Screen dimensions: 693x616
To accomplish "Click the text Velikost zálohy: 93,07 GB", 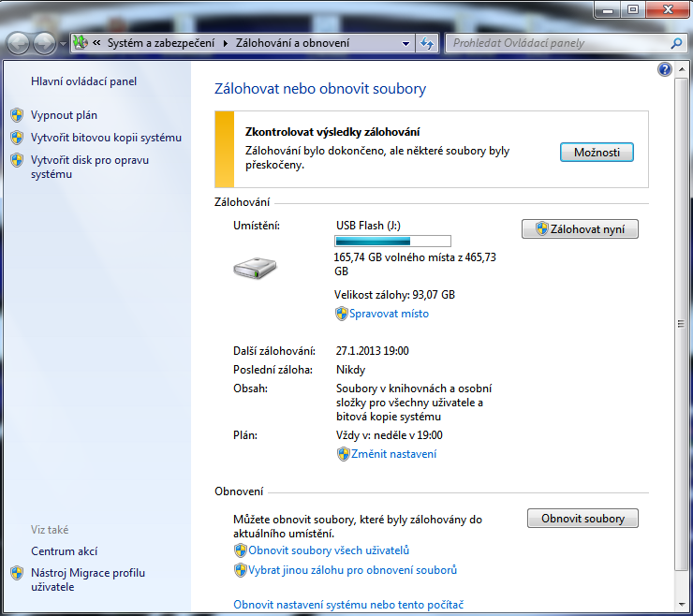I will click(394, 295).
